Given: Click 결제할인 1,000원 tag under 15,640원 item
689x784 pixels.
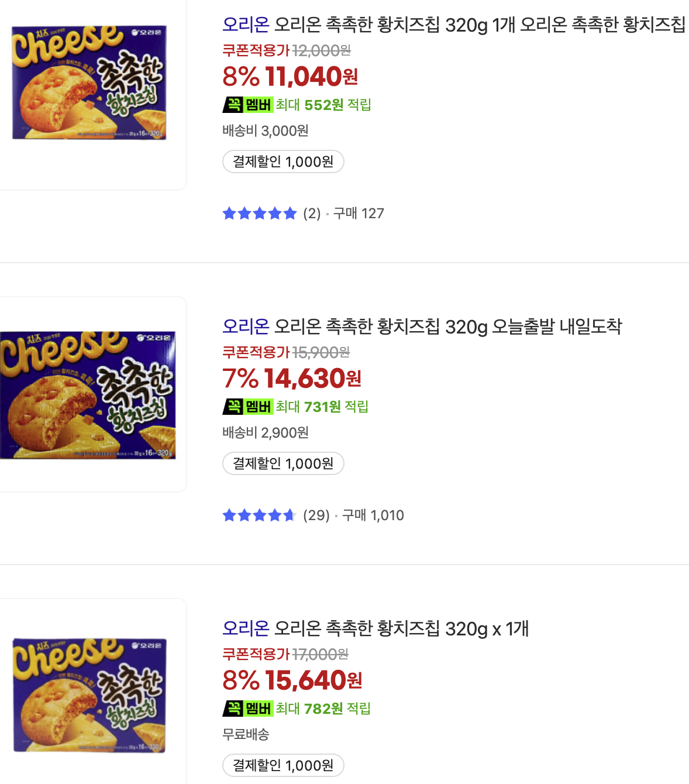Looking at the screenshot, I should pyautogui.click(x=283, y=765).
